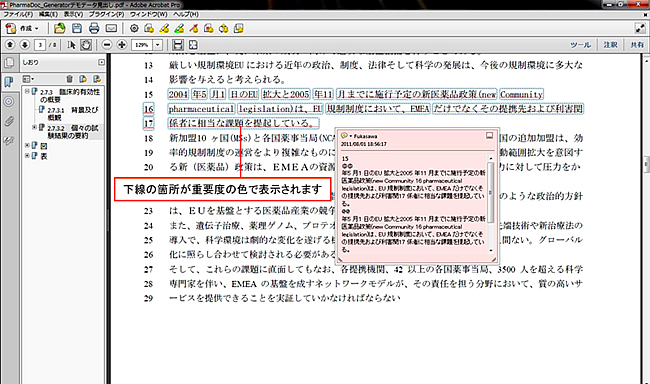
Task: Open the プラグイン(P) menu
Action: coord(106,14)
